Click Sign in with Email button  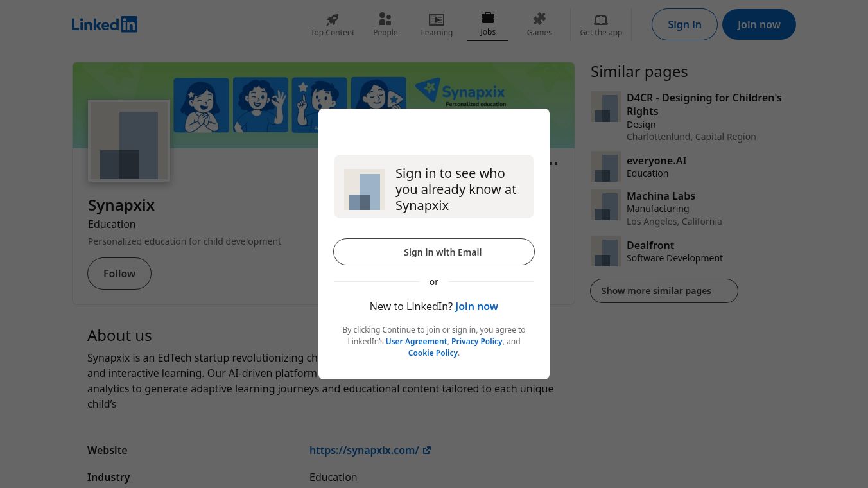click(434, 252)
